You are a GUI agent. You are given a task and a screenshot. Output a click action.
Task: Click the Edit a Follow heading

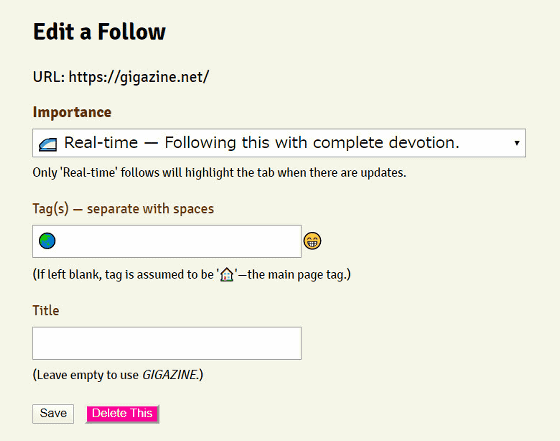click(99, 31)
